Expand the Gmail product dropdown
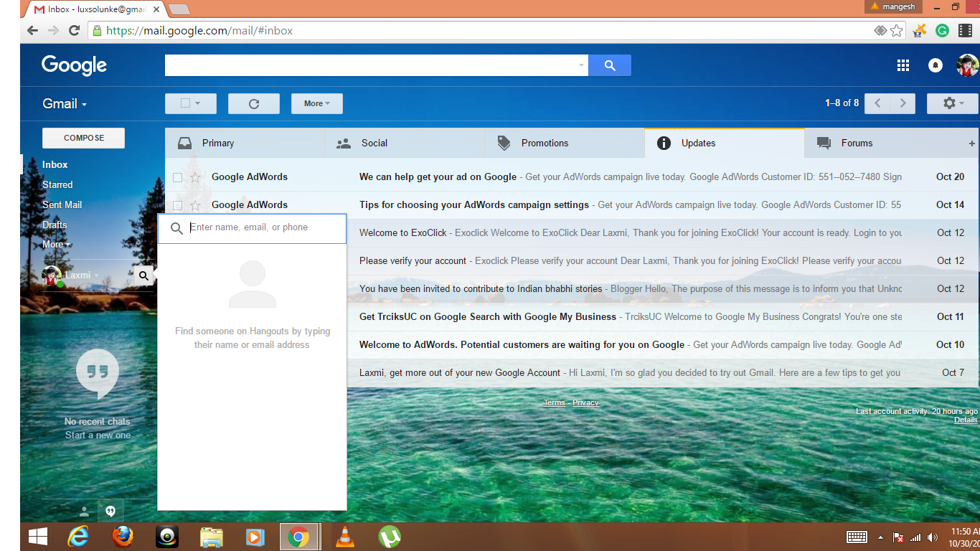Screen dimensions: 980x551 65,104
